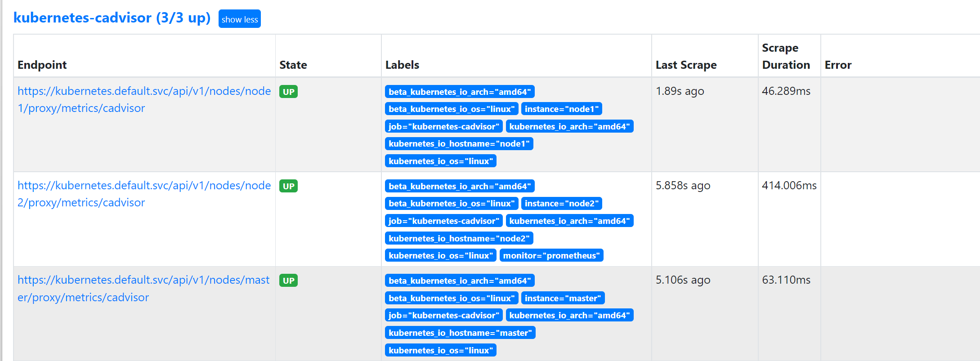Click kubernetes_io_os="linux" label in node1 row

[441, 161]
